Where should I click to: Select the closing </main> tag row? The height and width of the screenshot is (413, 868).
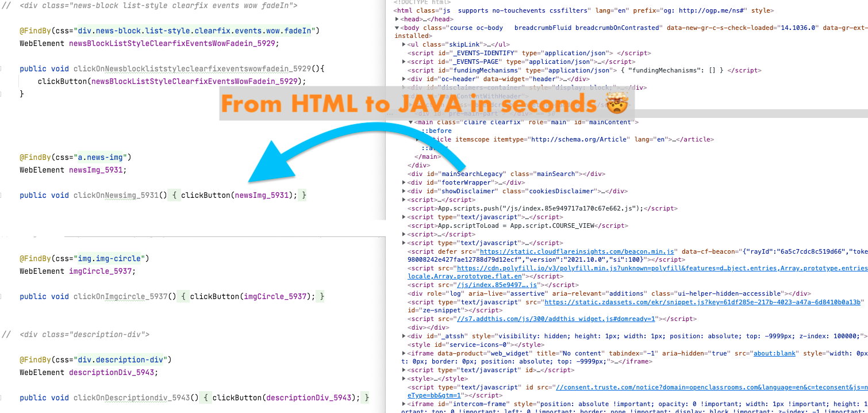click(427, 156)
